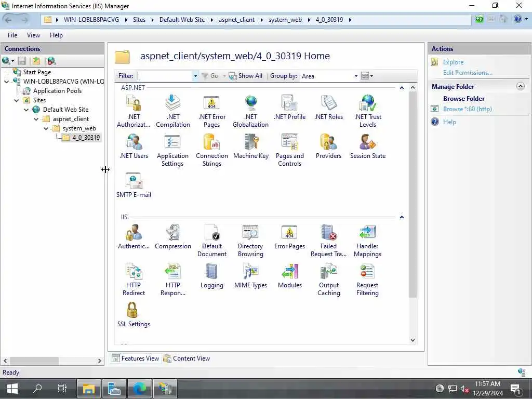This screenshot has height=399, width=532.
Task: Open the IIS Error Pages feature
Action: 289,237
